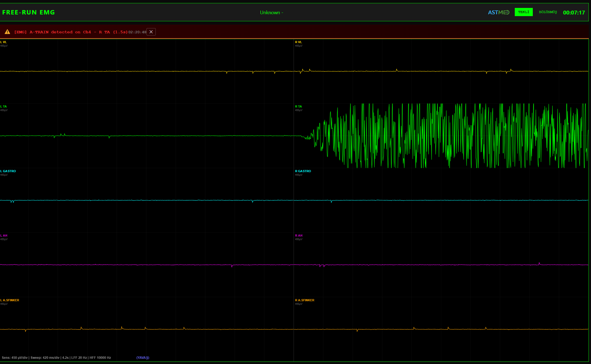
Task: Dismiss the A-TRAIN alert with X
Action: point(151,32)
